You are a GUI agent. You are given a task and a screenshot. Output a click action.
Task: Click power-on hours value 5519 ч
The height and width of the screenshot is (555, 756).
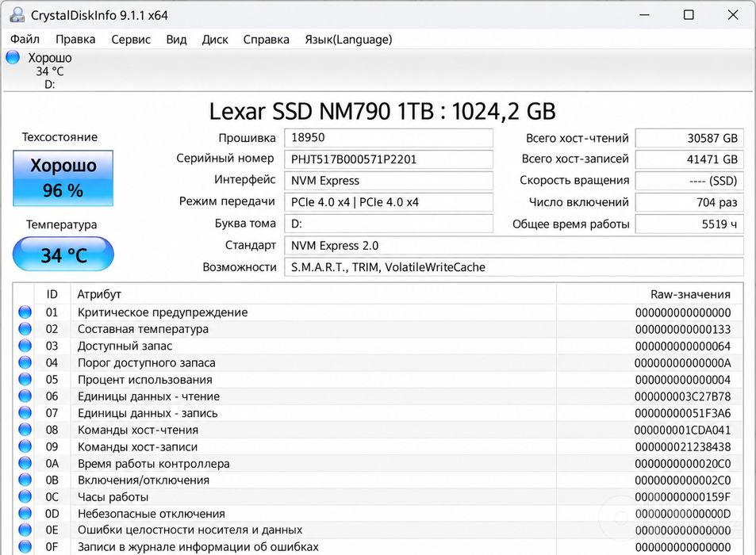click(x=689, y=224)
